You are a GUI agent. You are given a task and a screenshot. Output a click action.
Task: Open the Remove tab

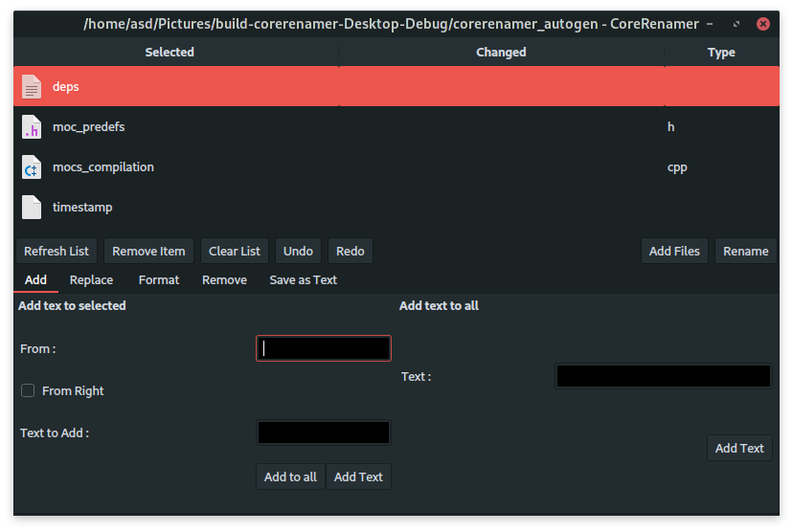point(224,280)
